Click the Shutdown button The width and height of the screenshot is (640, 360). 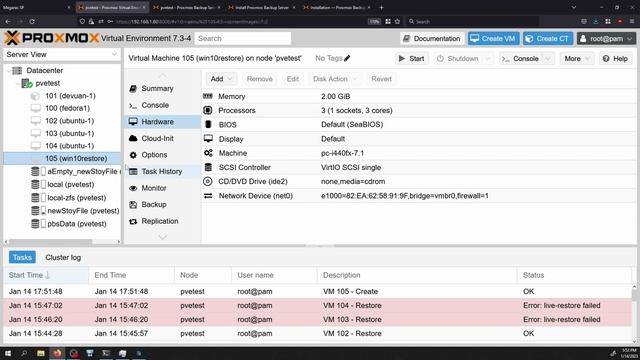pyautogui.click(x=458, y=59)
